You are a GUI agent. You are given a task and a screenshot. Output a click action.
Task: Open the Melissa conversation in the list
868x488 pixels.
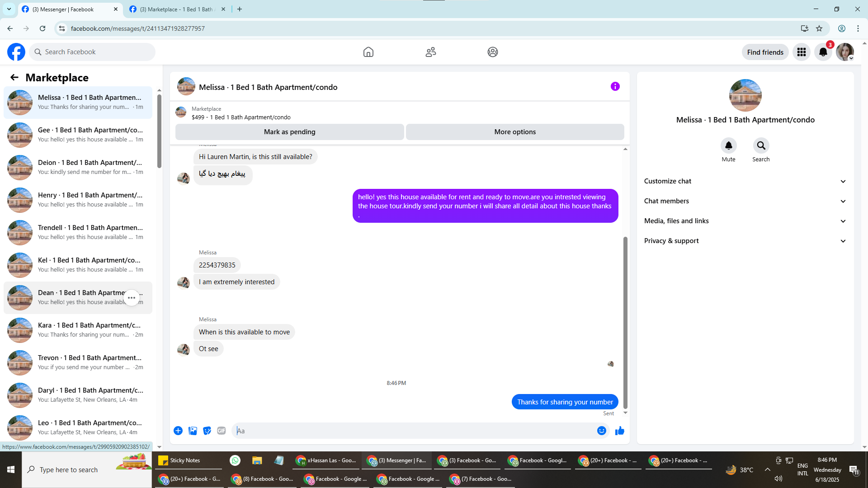78,103
